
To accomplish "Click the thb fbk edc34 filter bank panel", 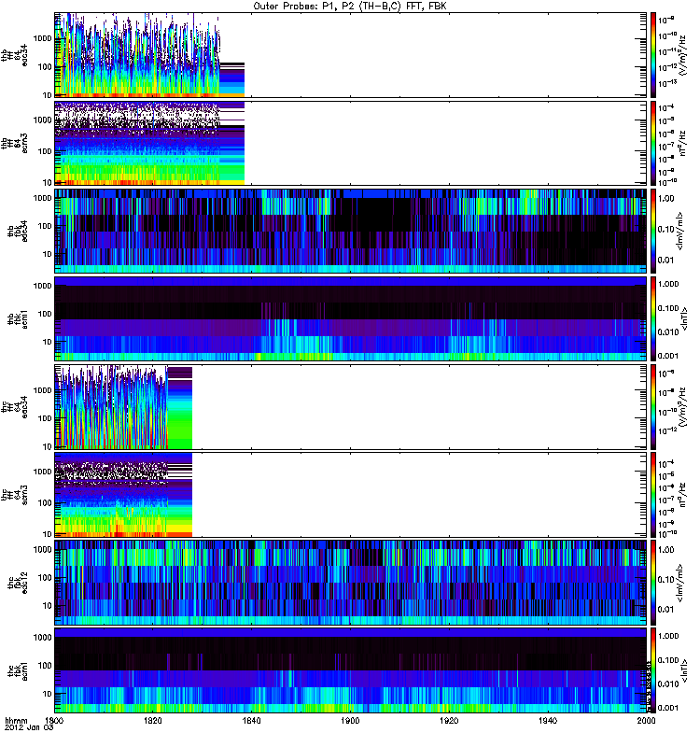I will pyautogui.click(x=350, y=231).
